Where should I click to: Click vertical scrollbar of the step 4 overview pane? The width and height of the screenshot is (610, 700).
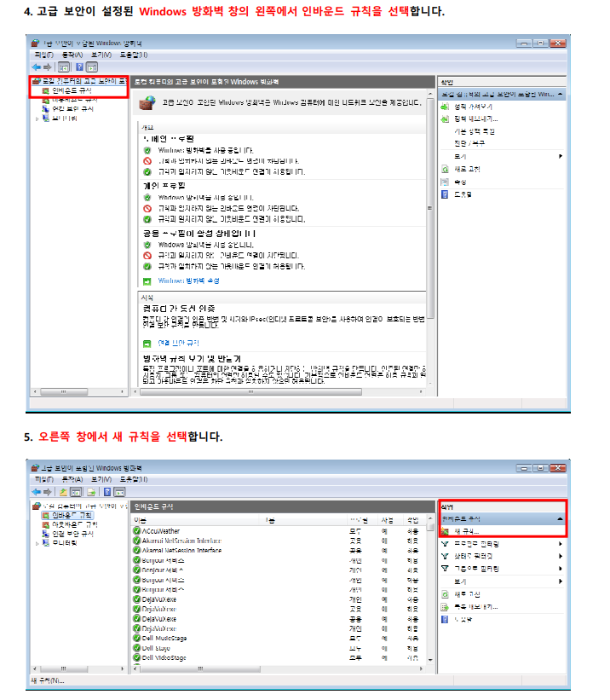[x=430, y=210]
